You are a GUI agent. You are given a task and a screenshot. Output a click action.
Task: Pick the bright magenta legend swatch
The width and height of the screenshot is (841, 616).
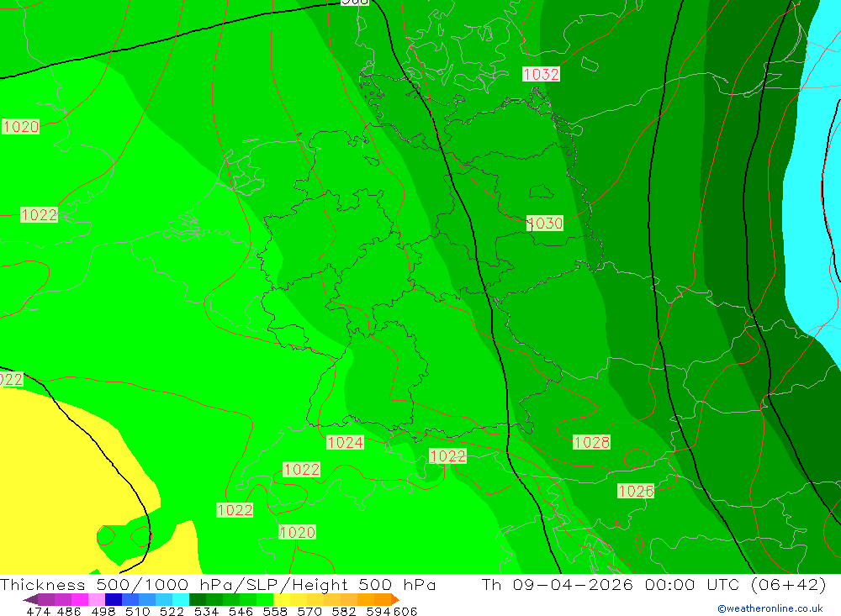coord(78,599)
